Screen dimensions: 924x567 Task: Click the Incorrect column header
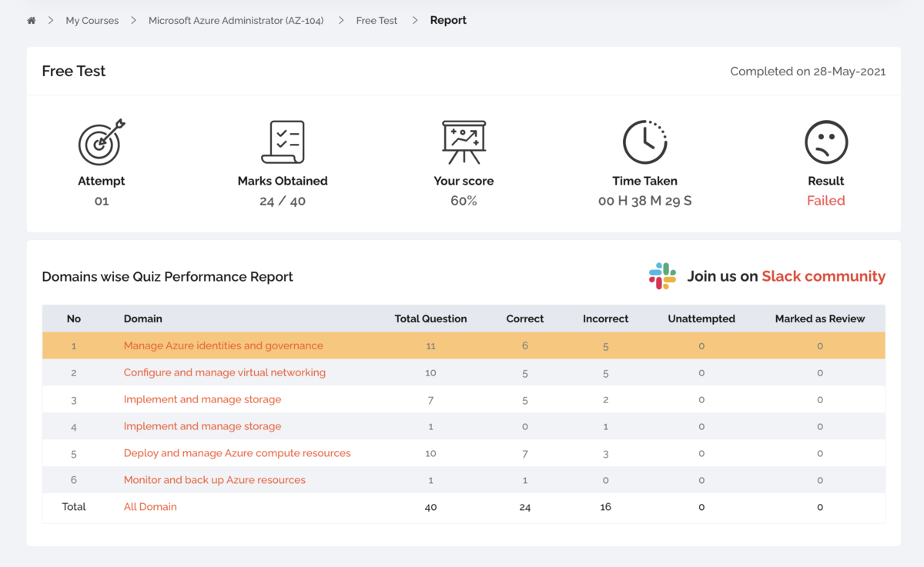pyautogui.click(x=606, y=319)
